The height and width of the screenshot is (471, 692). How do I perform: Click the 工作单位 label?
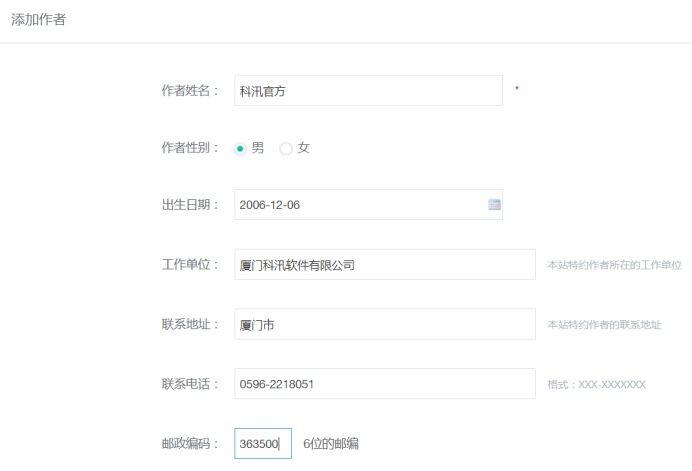click(190, 264)
